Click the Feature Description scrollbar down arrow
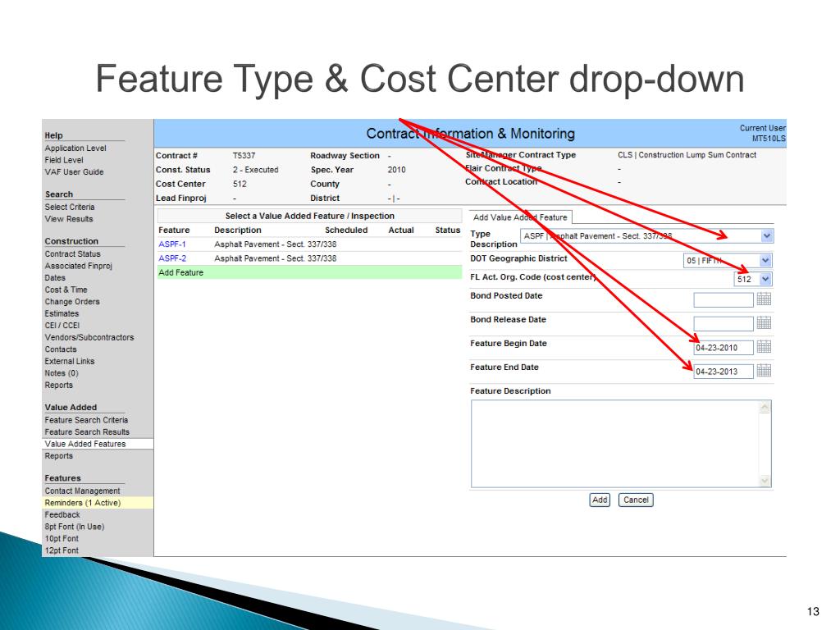The height and width of the screenshot is (630, 840). [x=765, y=481]
